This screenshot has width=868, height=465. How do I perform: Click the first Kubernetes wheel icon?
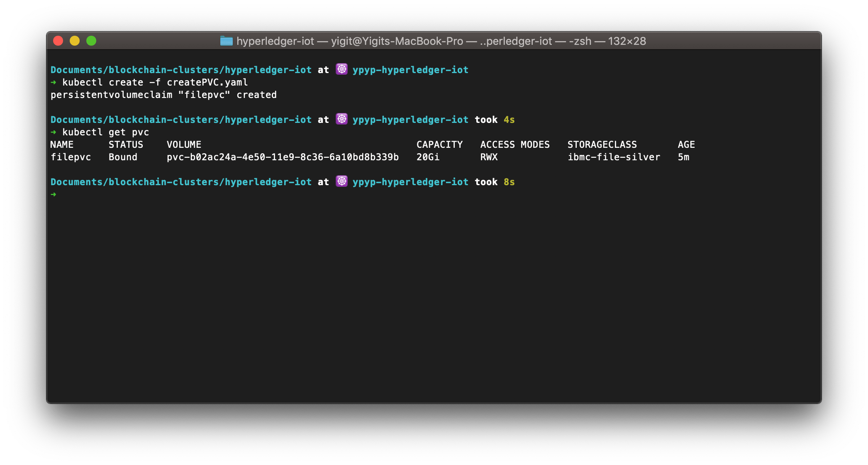tap(341, 69)
